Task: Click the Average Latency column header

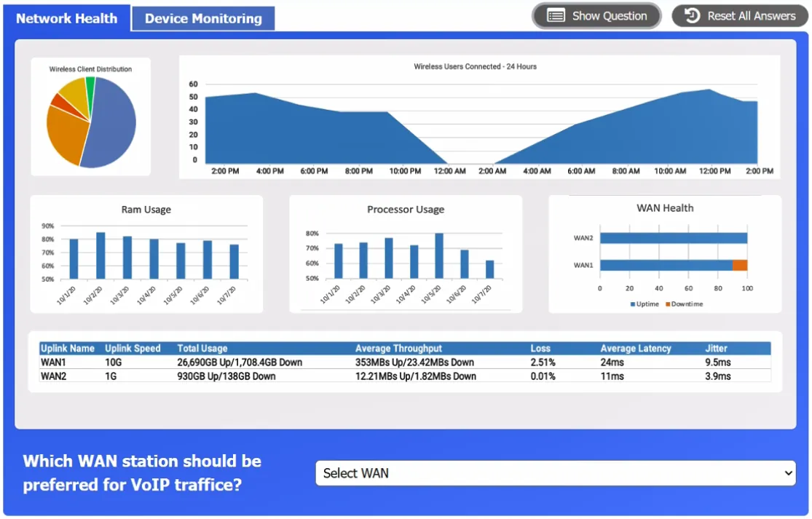Action: (636, 348)
